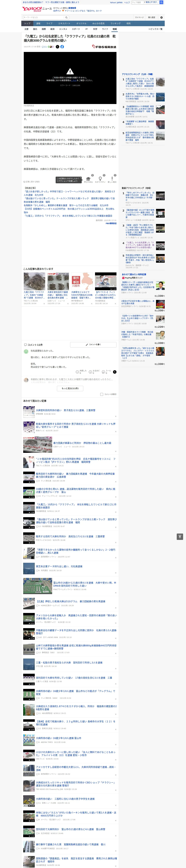Click もっと見る(11件) comments button
The width and height of the screenshot is (186, 868).
point(70,389)
